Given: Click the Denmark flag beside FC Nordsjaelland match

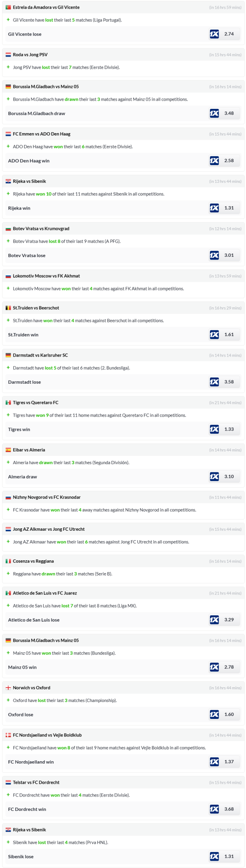Looking at the screenshot, I should coord(8,735).
